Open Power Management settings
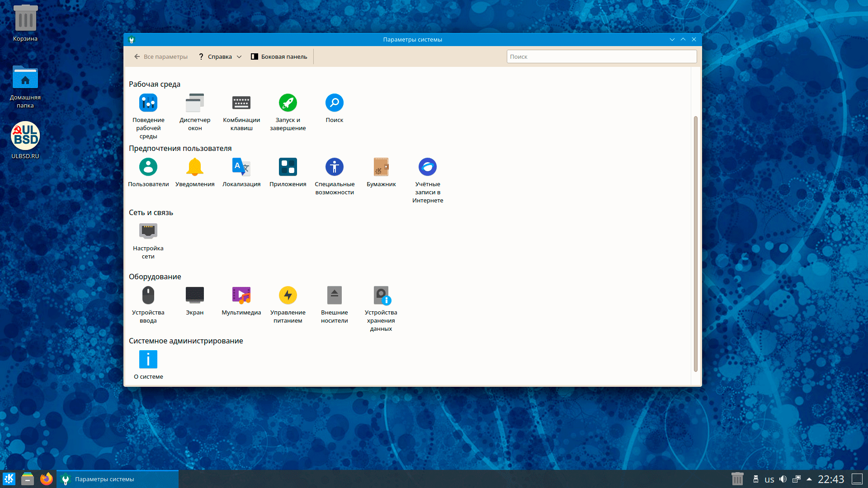 coord(288,296)
